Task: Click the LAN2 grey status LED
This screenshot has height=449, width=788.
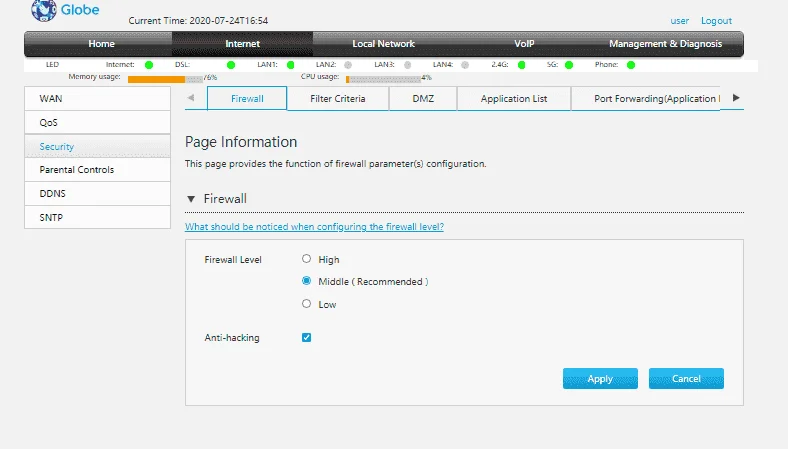Action: [x=348, y=65]
